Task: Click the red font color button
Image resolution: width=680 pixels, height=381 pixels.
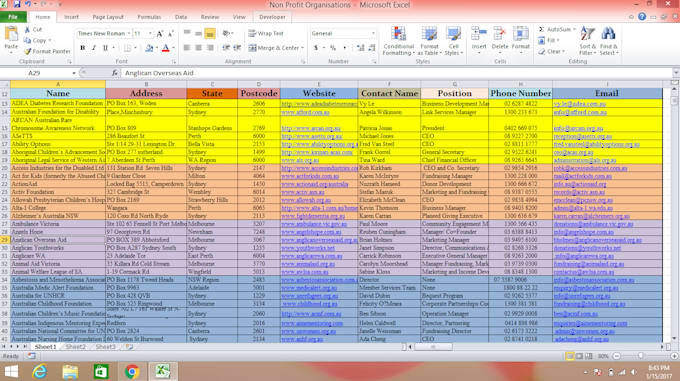Action: point(165,48)
